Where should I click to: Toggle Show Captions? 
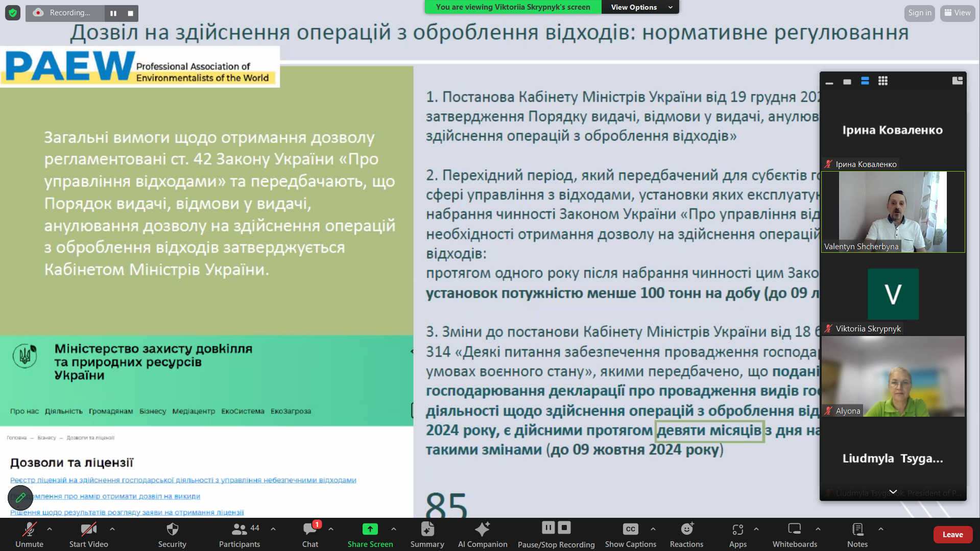pos(630,530)
